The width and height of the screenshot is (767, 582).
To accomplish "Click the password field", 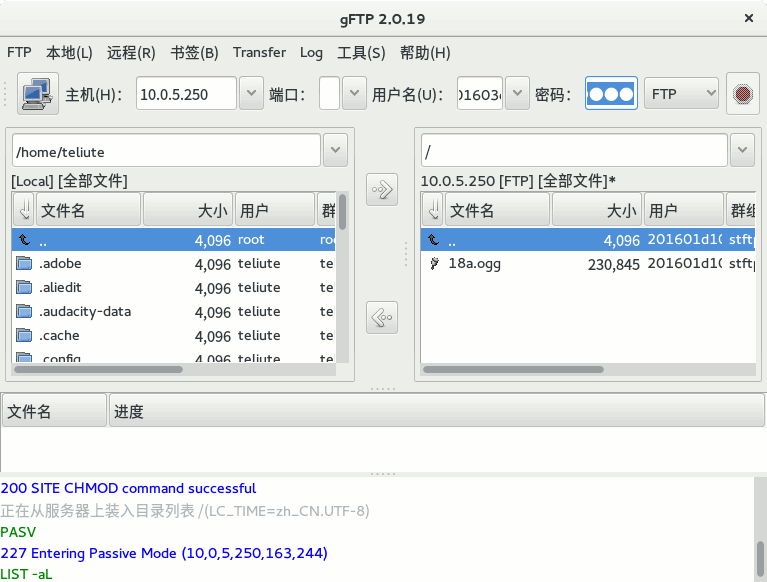I will [611, 93].
